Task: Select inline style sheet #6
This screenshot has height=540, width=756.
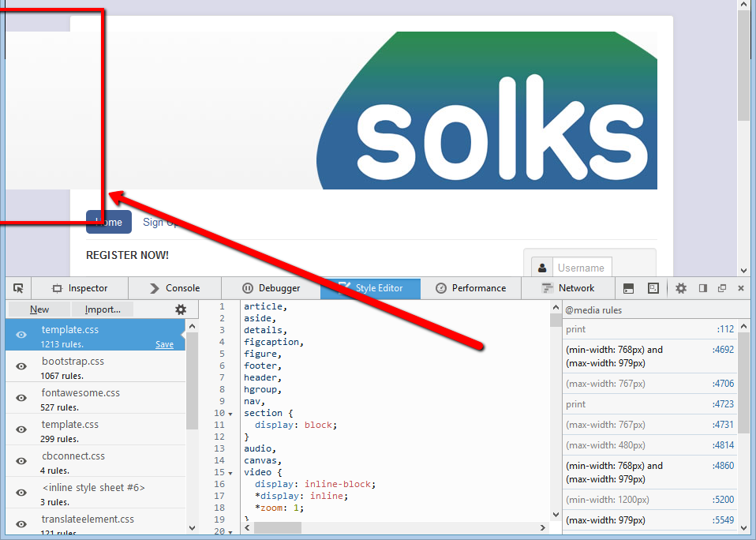Action: coord(95,493)
